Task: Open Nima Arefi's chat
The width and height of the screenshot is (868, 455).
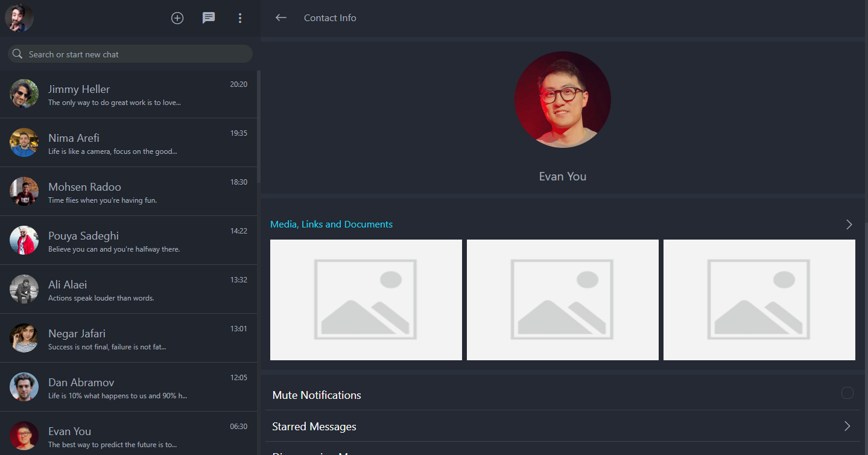Action: click(x=128, y=143)
